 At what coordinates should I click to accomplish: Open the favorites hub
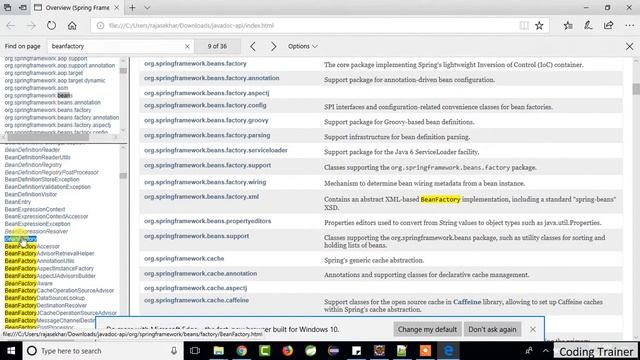[x=568, y=25]
